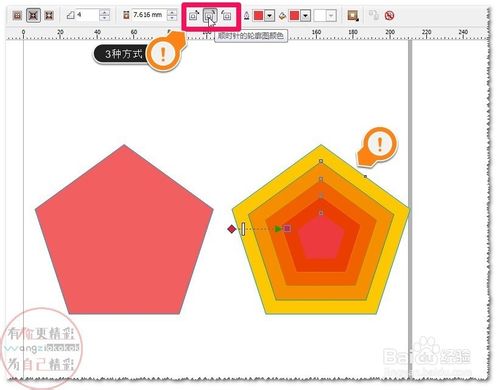Click the Clear Contour icon

point(389,15)
